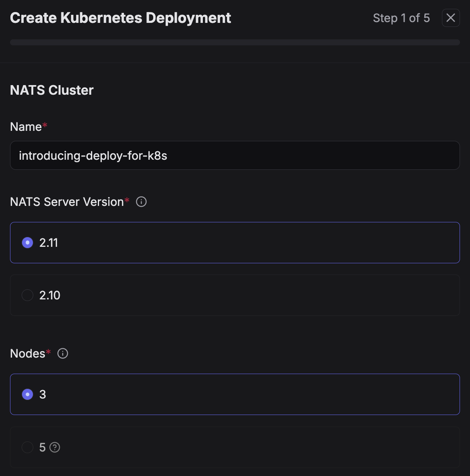Click the Create Kubernetes Deployment title
Screen dimensions: 470x476
click(x=120, y=18)
